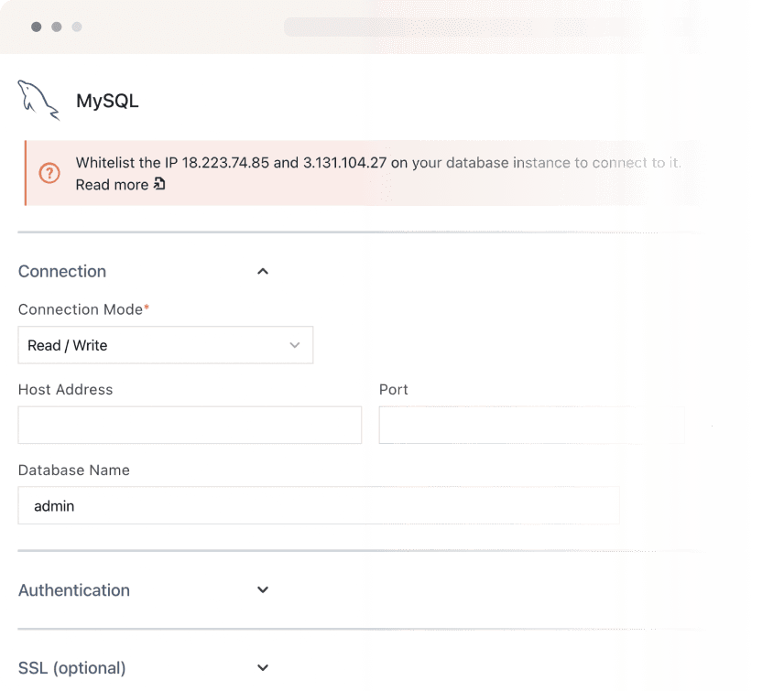Click the chevron beside the Authentication header
784x691 pixels.
click(x=263, y=590)
